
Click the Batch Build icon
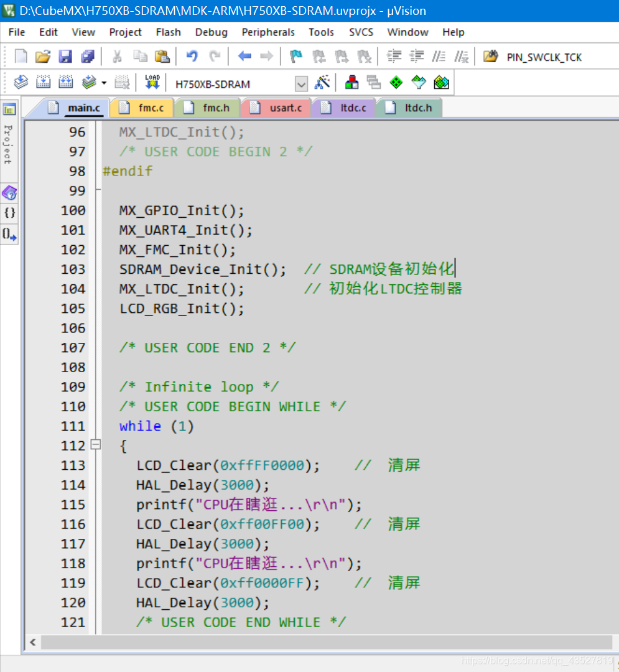pos(89,82)
